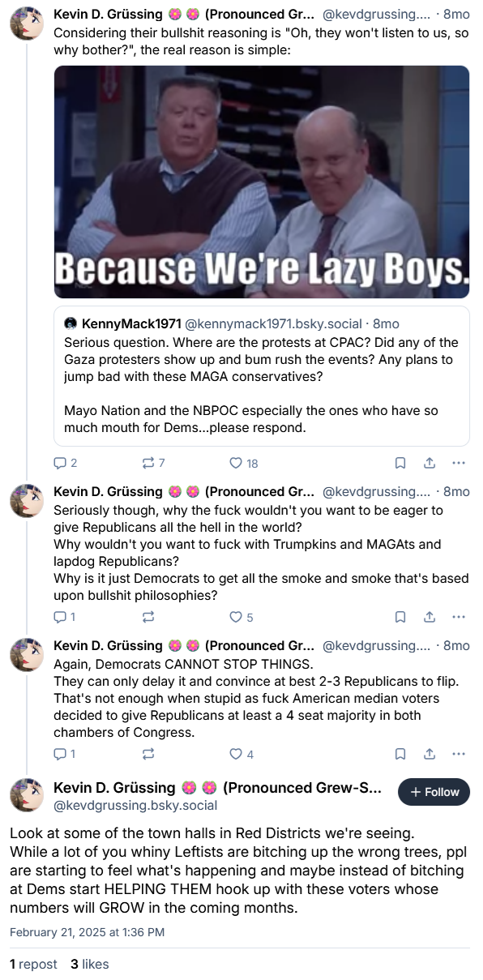
Task: Open more options on 'Democrats CANNOT STOP THINGS' post
Action: click(459, 754)
